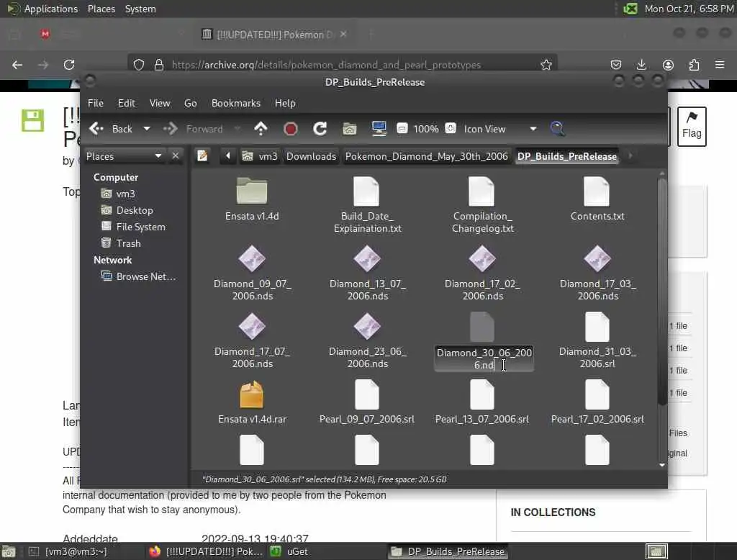Click the Firefox address bar URL
Viewport: 737px width, 560px height.
point(326,65)
